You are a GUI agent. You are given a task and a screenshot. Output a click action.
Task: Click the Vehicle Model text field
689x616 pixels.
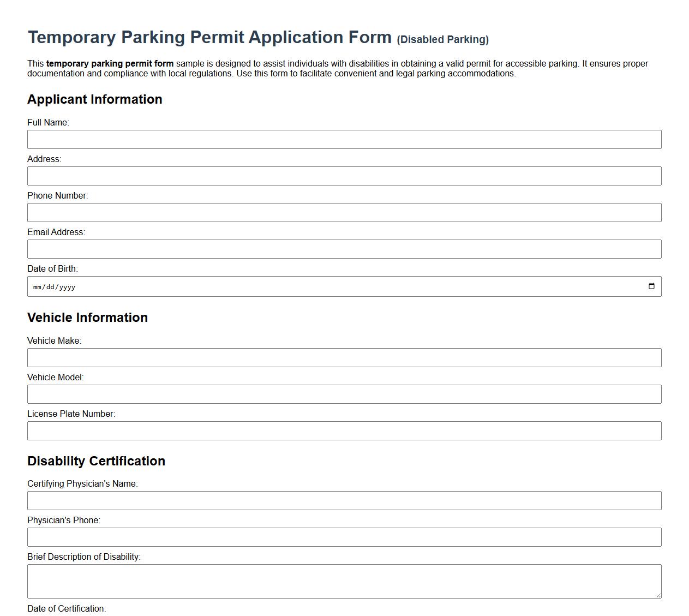[x=344, y=394]
